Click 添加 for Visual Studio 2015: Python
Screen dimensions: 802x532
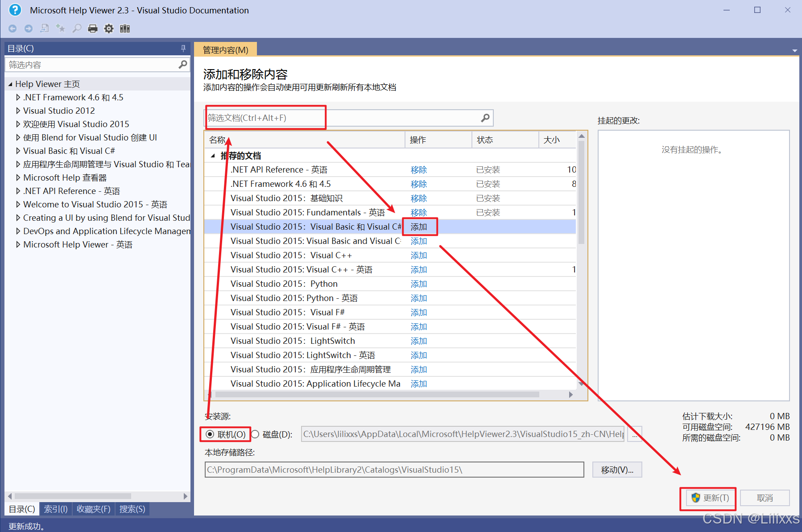[x=419, y=284]
